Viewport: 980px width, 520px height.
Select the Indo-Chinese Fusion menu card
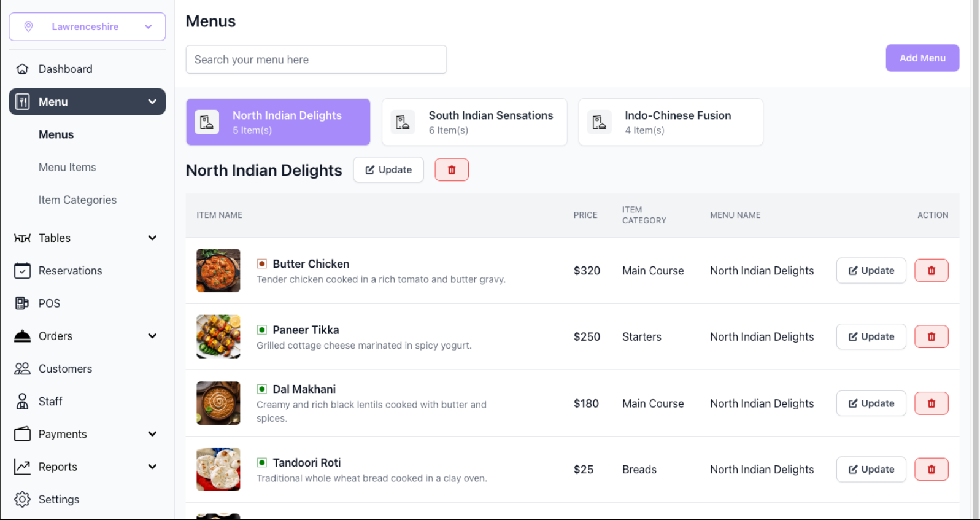coord(671,122)
